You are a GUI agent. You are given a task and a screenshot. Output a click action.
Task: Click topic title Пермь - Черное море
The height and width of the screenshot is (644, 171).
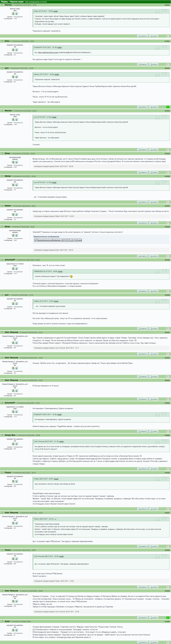point(12,2)
